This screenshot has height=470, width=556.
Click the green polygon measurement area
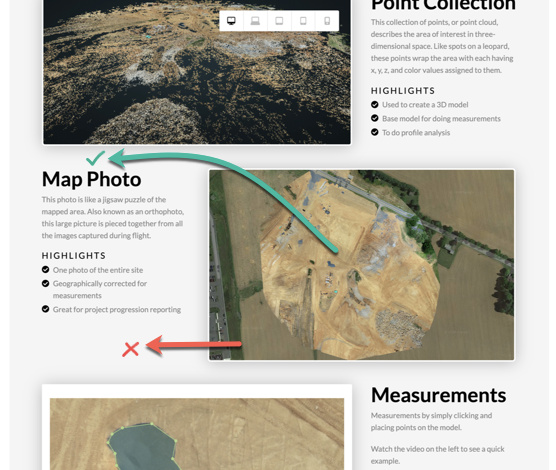coord(143,446)
